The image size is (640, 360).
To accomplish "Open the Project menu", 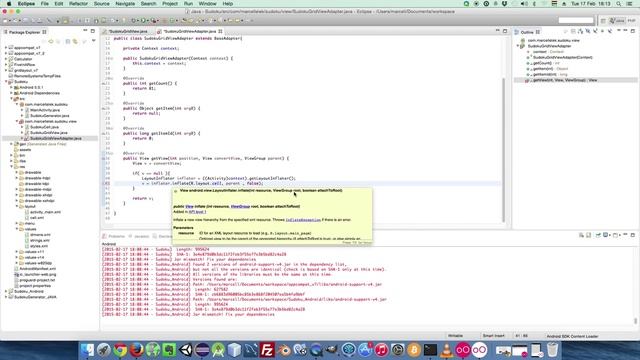I will tap(170, 4).
